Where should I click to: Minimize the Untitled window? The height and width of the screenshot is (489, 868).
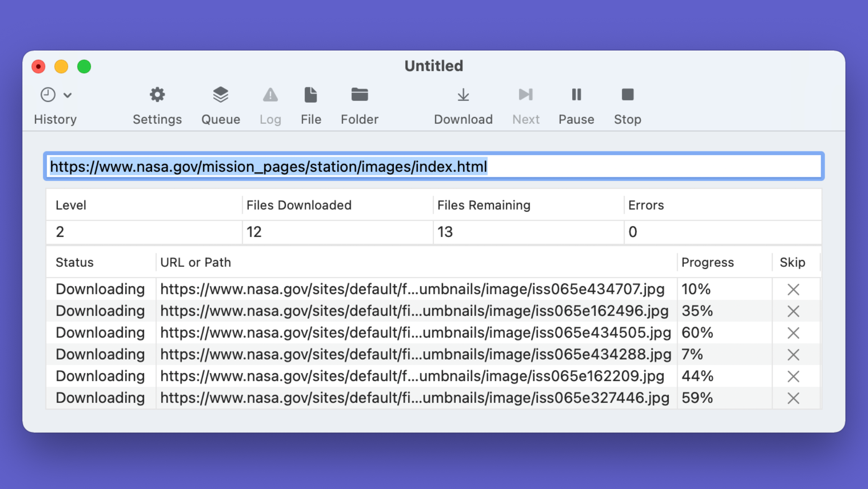pyautogui.click(x=61, y=67)
